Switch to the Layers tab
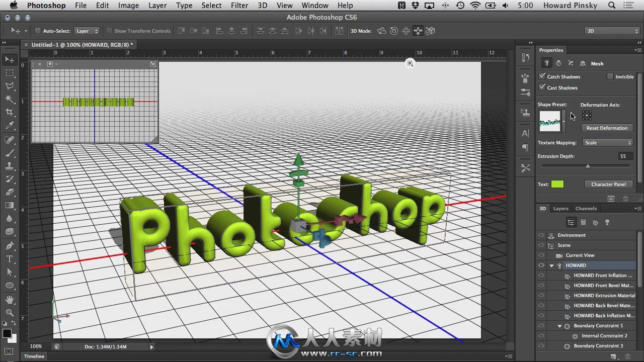The width and height of the screenshot is (644, 362). coord(560,209)
